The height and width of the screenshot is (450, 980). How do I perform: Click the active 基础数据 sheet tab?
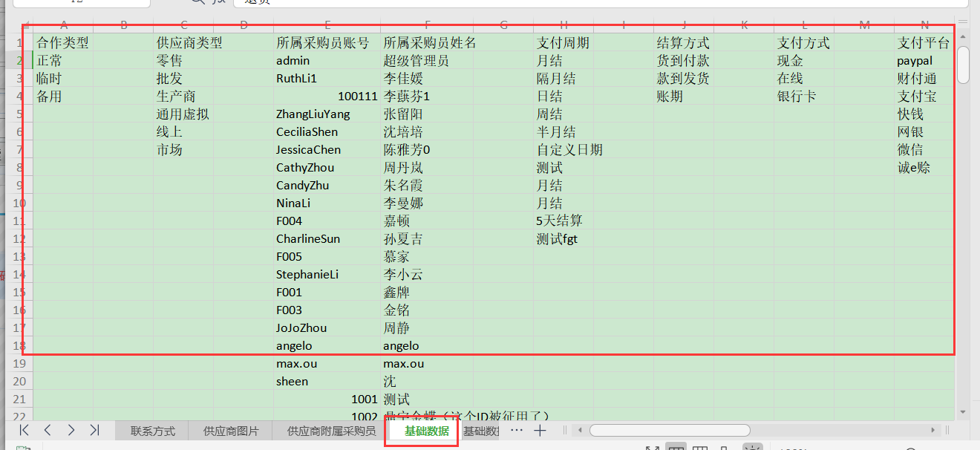(426, 431)
